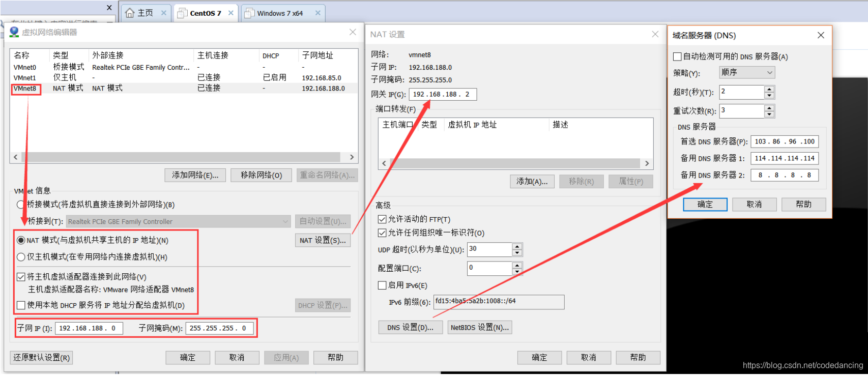
Task: Open the 策略 顺序 dropdown
Action: (747, 73)
